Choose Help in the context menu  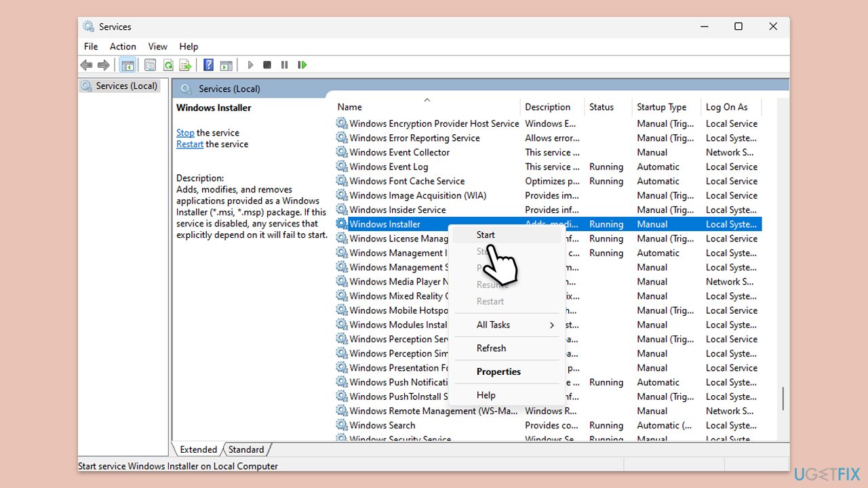tap(507, 395)
